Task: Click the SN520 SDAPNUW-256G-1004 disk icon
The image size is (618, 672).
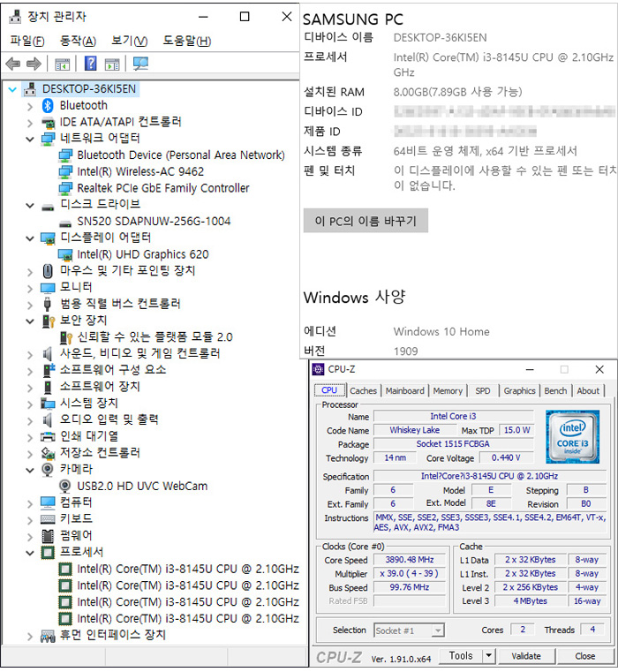Action: point(65,223)
